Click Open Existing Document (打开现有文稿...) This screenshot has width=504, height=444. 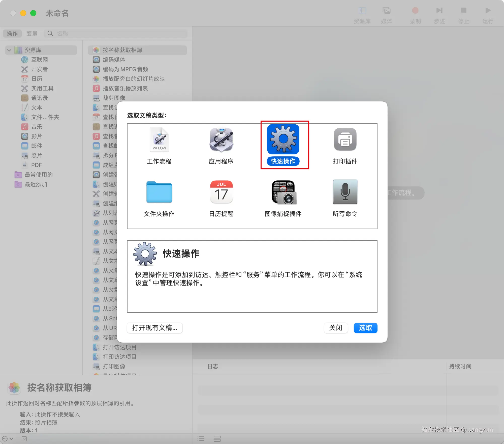click(x=155, y=328)
